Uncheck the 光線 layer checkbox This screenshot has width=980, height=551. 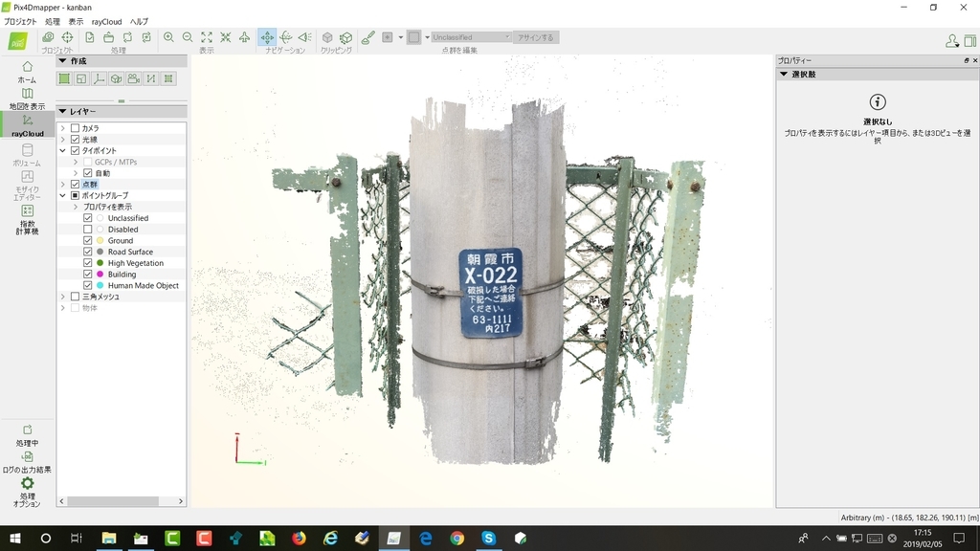75,140
